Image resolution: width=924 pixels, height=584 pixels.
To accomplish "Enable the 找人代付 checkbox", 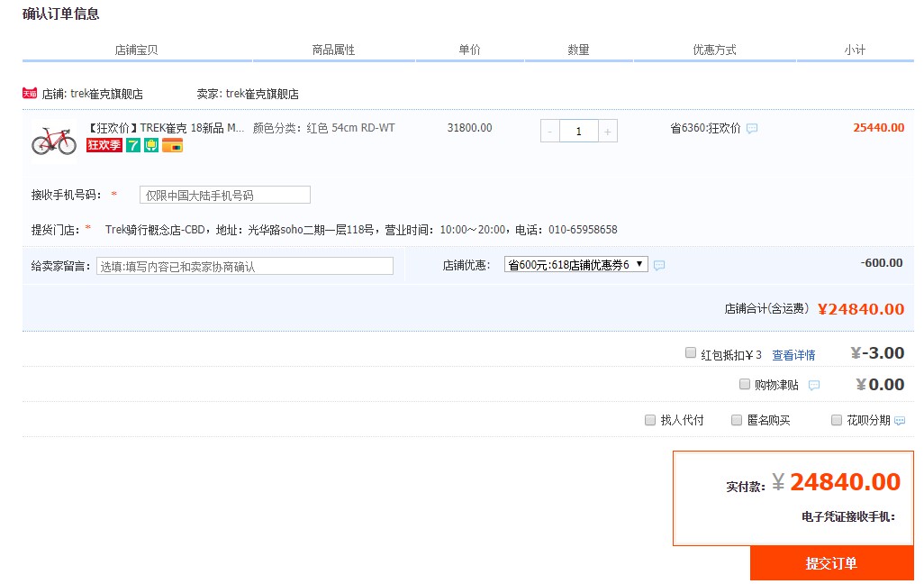I will click(x=649, y=419).
